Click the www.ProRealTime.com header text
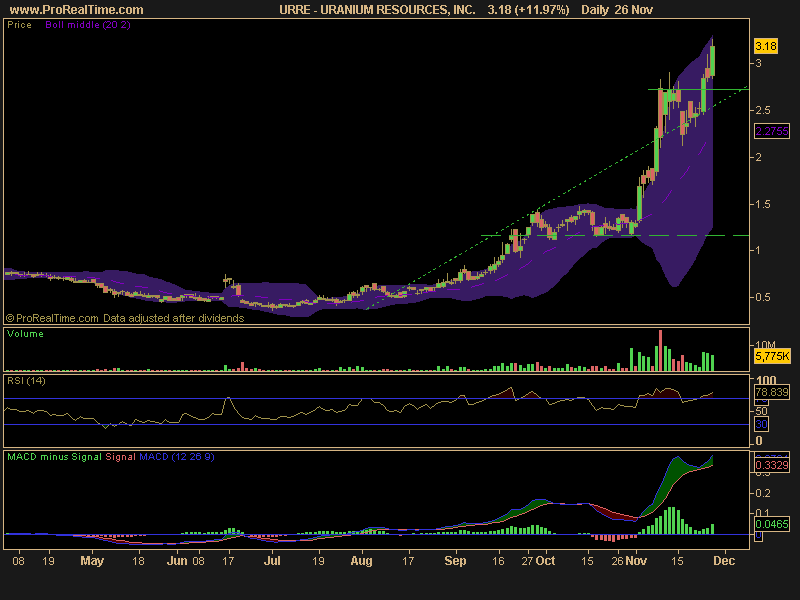800x600 pixels. pyautogui.click(x=77, y=10)
